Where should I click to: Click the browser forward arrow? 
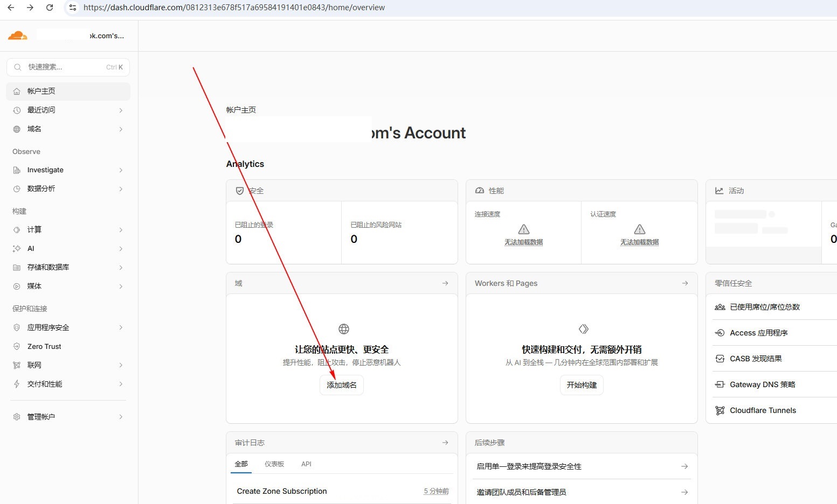30,8
